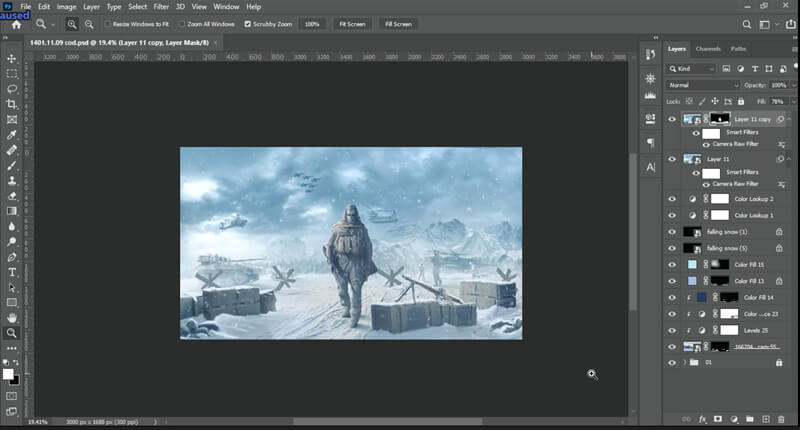
Task: Hide the falling snow (1) layer
Action: coord(672,232)
